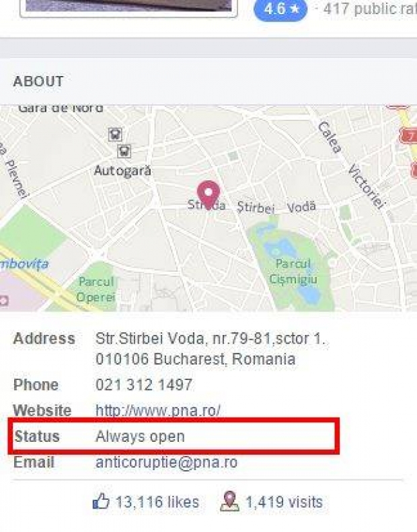Click the 1,419 visits count
Screen dimensions: 417x532
pos(284,502)
